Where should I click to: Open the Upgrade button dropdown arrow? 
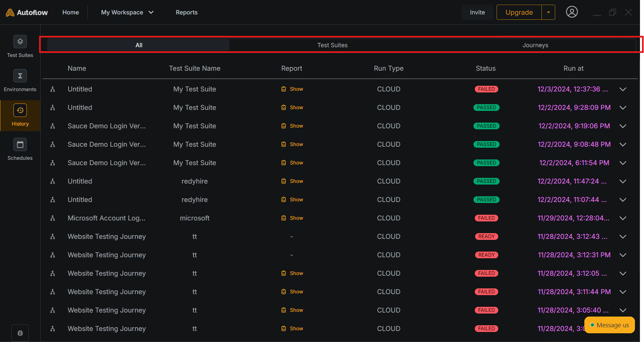coord(548,12)
